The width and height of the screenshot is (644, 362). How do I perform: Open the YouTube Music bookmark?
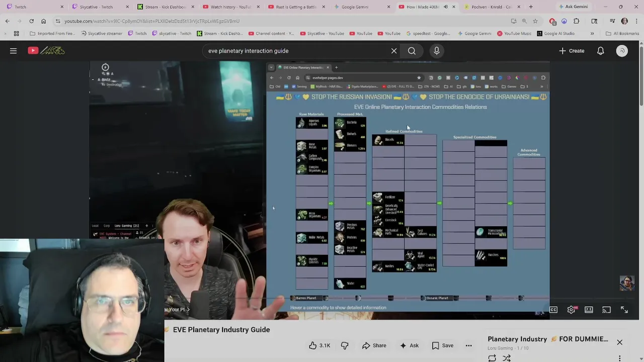tap(514, 34)
